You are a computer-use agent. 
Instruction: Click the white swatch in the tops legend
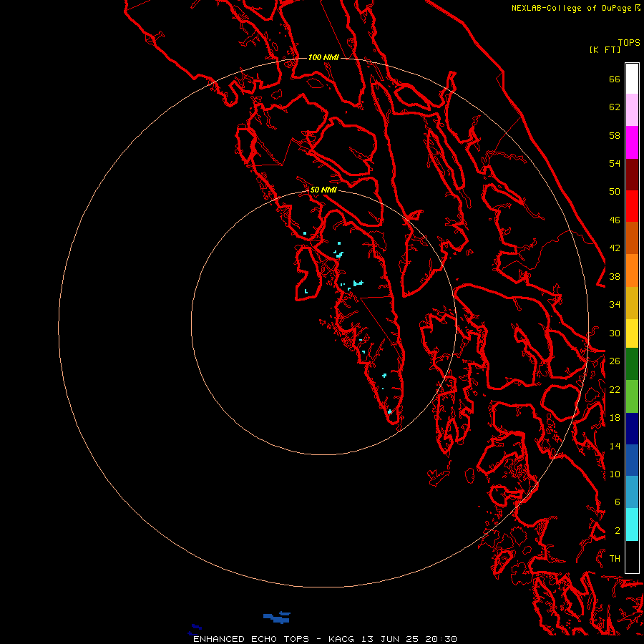pos(632,79)
